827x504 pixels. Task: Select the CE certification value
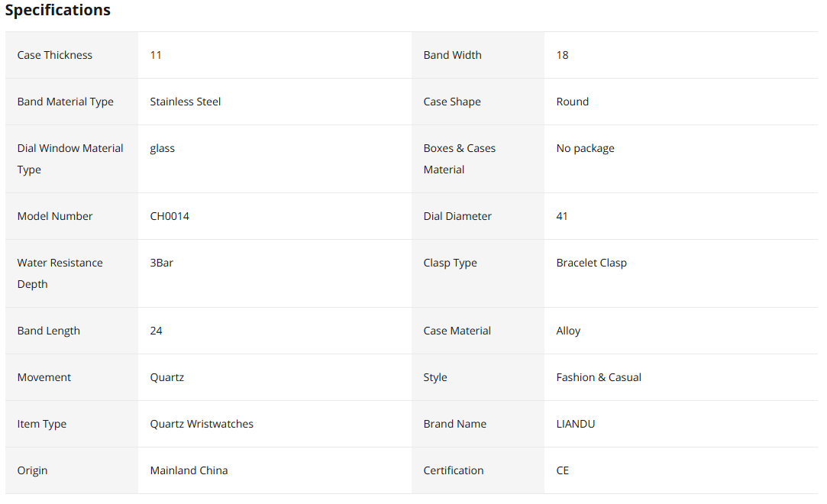(562, 470)
